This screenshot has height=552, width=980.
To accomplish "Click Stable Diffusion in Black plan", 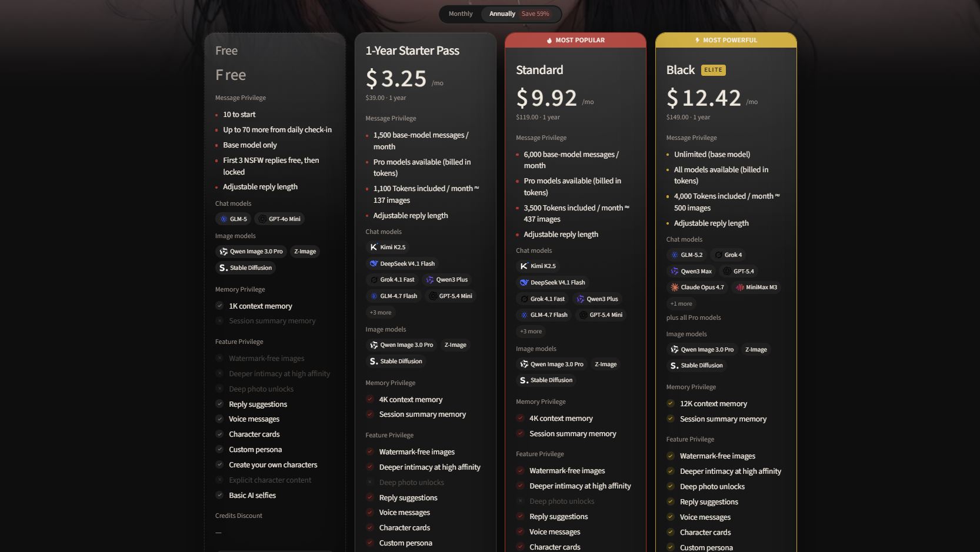I will click(x=697, y=366).
